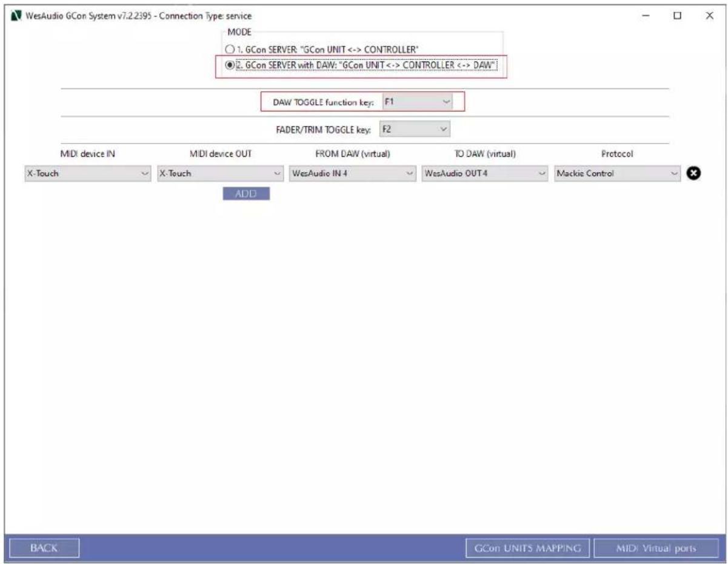Open MIDI Virtual ports
This screenshot has height=564, width=728.
tap(656, 548)
